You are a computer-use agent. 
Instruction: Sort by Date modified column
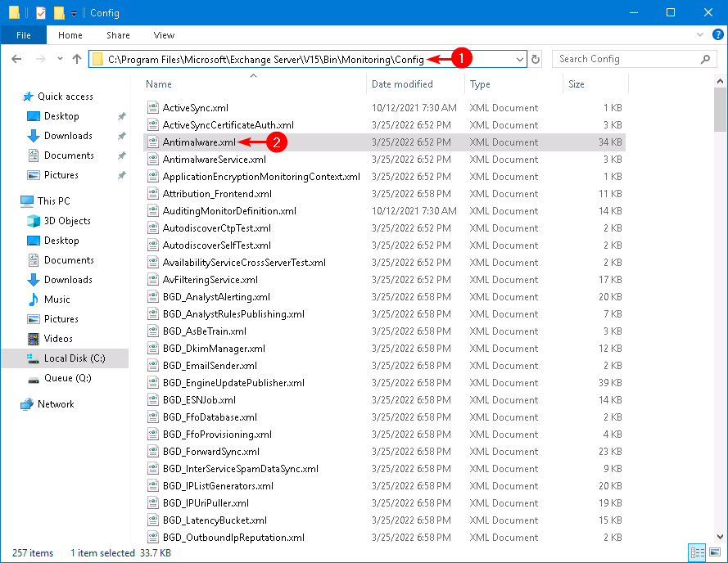point(402,84)
